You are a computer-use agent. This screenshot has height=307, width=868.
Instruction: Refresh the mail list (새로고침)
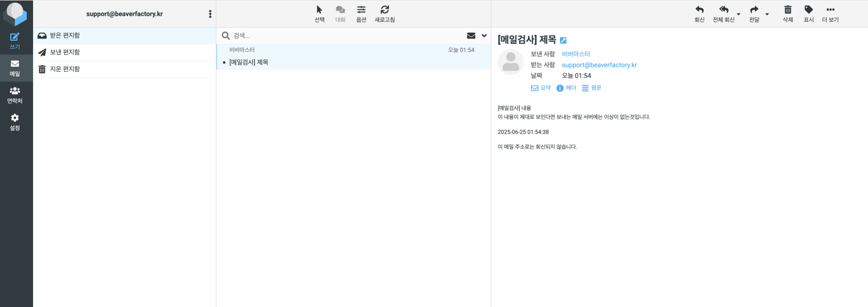[385, 14]
